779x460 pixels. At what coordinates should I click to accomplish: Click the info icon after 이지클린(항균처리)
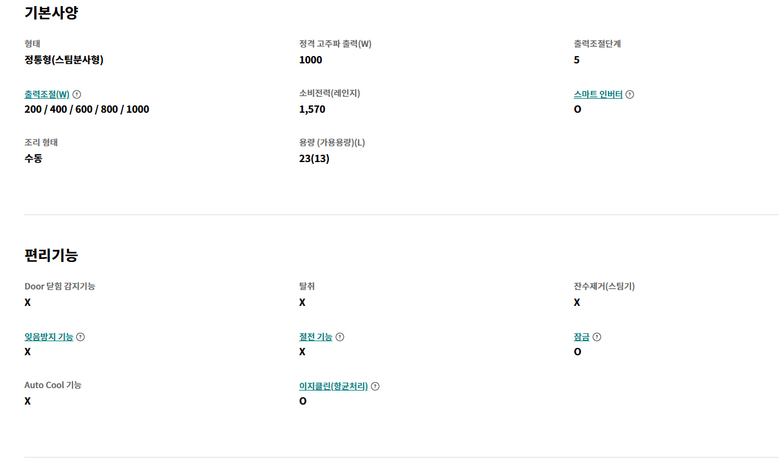point(375,386)
